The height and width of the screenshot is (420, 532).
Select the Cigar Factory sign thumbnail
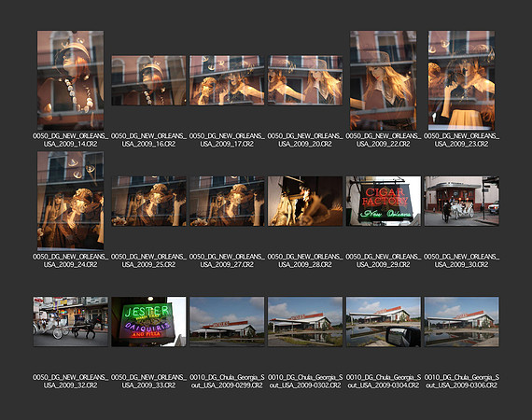pyautogui.click(x=384, y=201)
